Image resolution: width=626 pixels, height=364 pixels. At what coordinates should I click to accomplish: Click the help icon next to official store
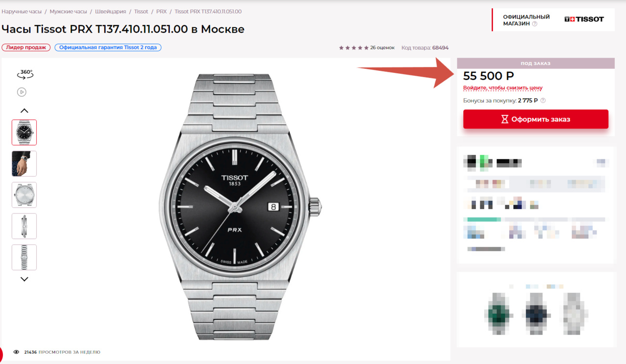point(535,24)
